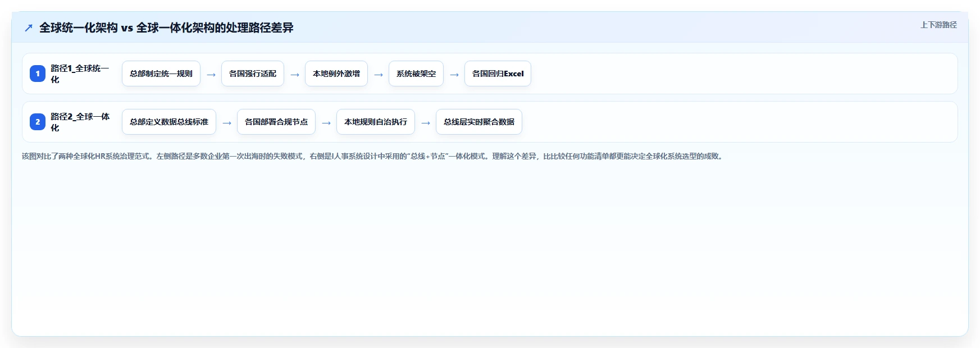Click the 本地例外激增 step box
This screenshot has height=348, width=980.
[x=336, y=74]
